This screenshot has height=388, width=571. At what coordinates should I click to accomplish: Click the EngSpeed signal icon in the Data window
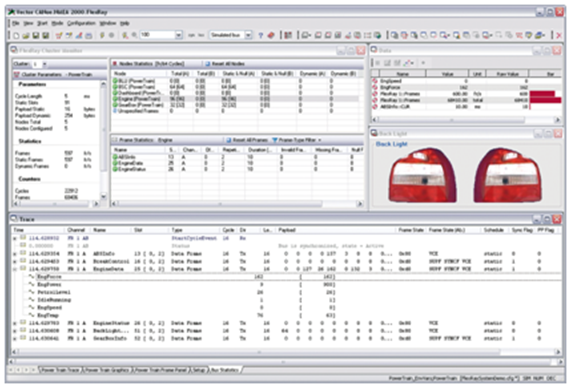click(x=375, y=81)
